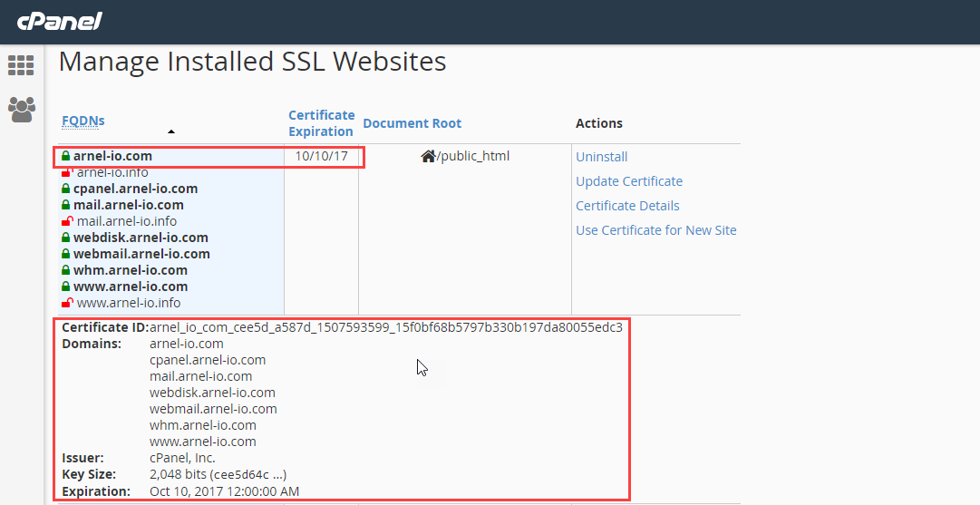Select Use Certificate for New Site
Viewport: 980px width, 505px height.
coord(656,230)
